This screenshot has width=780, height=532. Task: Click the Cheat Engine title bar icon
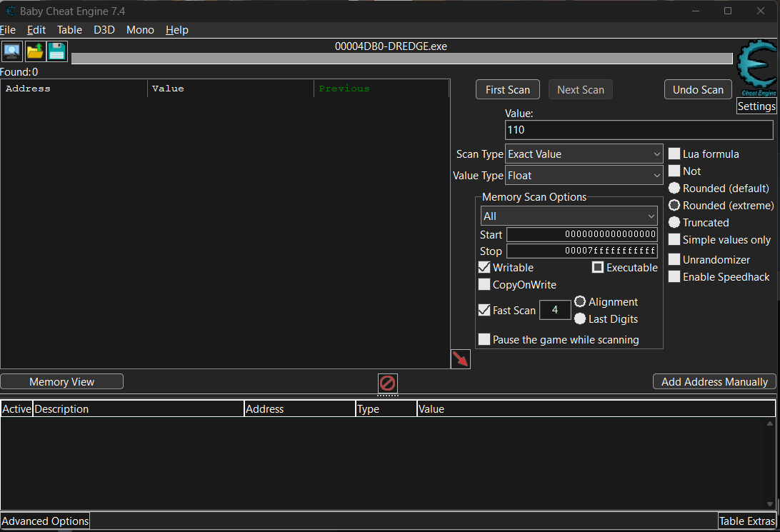[x=11, y=11]
